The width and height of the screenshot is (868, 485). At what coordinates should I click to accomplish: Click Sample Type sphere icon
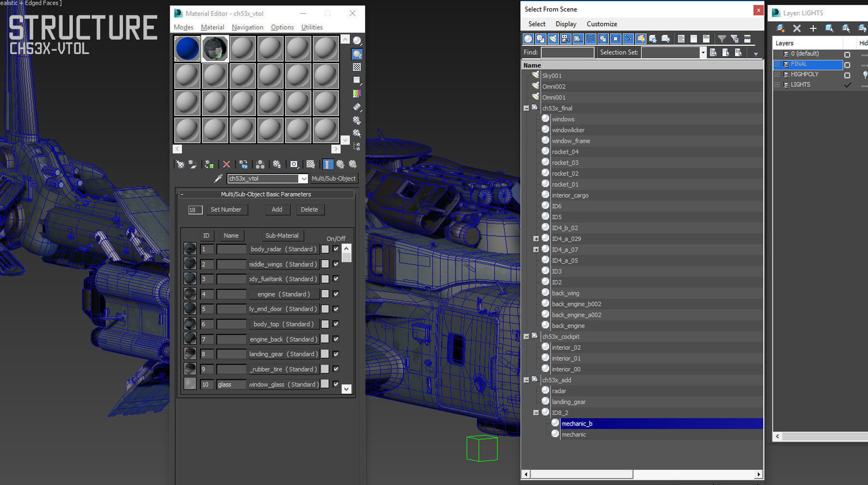tap(357, 41)
